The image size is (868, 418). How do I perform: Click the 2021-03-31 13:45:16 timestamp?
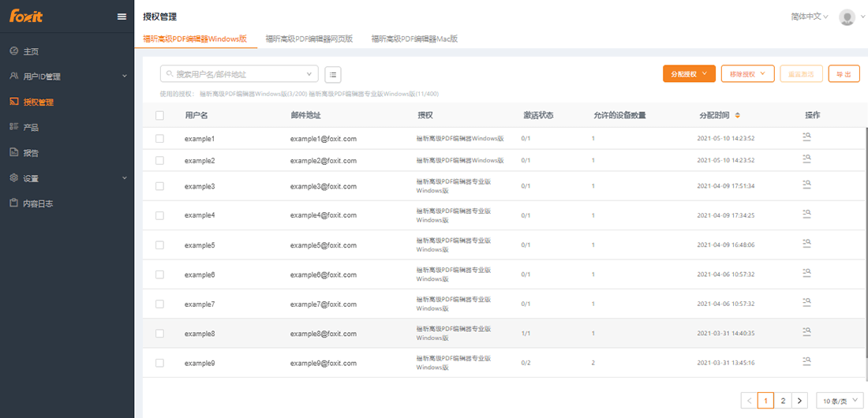point(726,364)
